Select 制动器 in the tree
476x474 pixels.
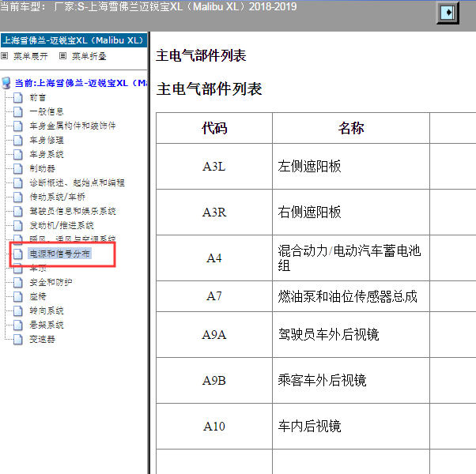42,168
